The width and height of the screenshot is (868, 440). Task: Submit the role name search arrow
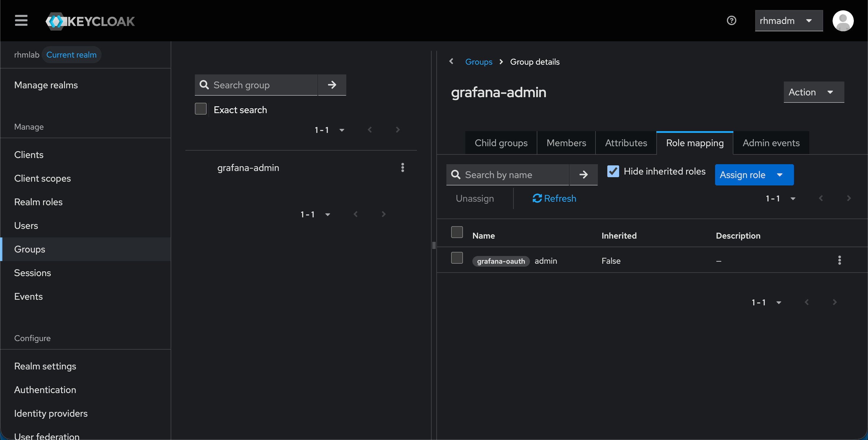click(x=583, y=175)
